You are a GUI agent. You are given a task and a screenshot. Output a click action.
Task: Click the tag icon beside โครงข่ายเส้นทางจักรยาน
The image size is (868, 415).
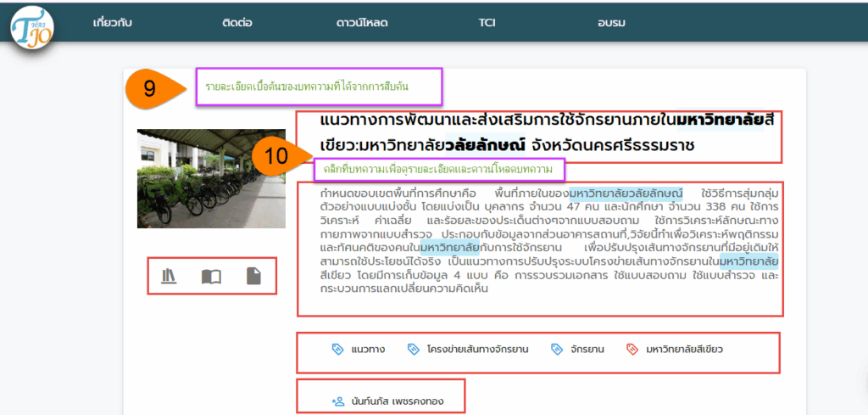click(413, 349)
